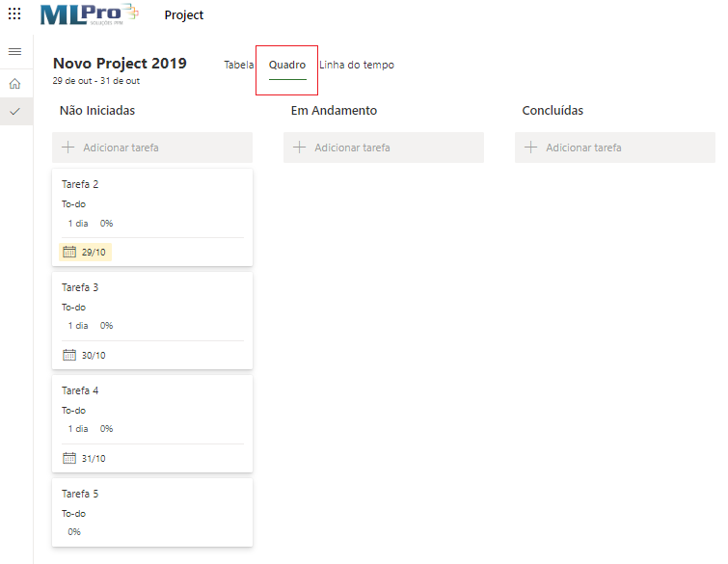Click the 0% progress on Tarefa 3
This screenshot has width=728, height=564.
(106, 326)
